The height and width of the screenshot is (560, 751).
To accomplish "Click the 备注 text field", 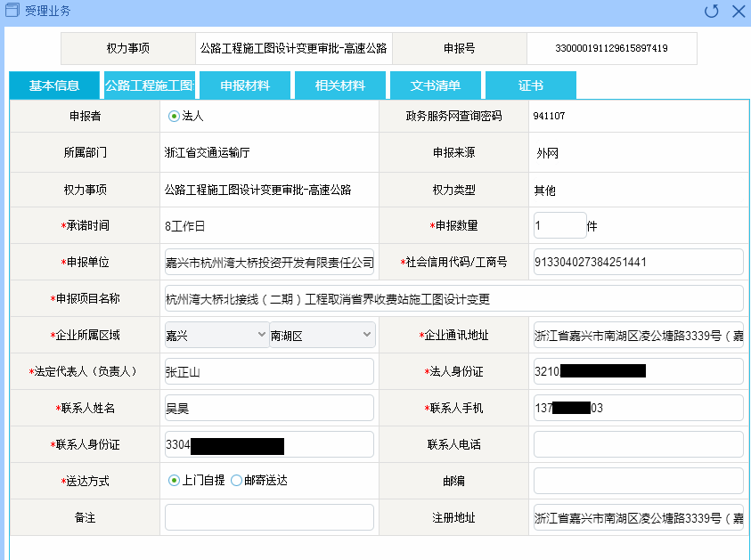I will [x=269, y=517].
